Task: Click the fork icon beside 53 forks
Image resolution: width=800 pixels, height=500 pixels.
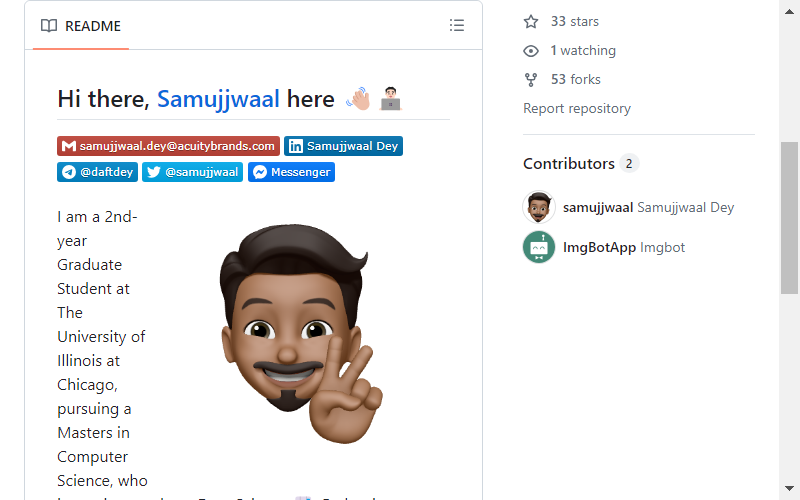Action: 531,80
